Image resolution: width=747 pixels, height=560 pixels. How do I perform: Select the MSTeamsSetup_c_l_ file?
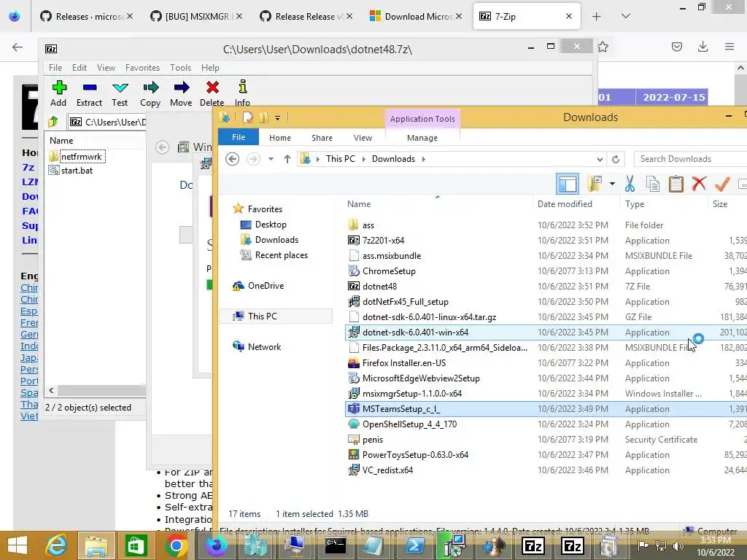[x=400, y=408]
